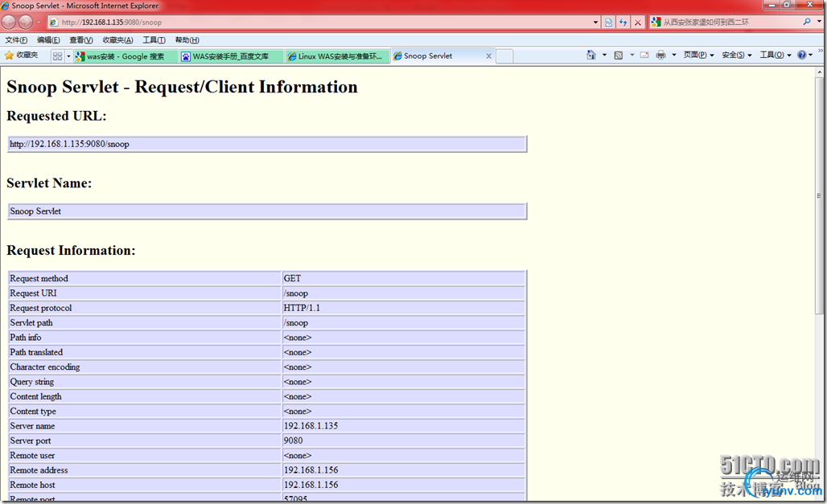Open a new blank tab
Image resolution: width=827 pixels, height=504 pixels.
[x=504, y=56]
